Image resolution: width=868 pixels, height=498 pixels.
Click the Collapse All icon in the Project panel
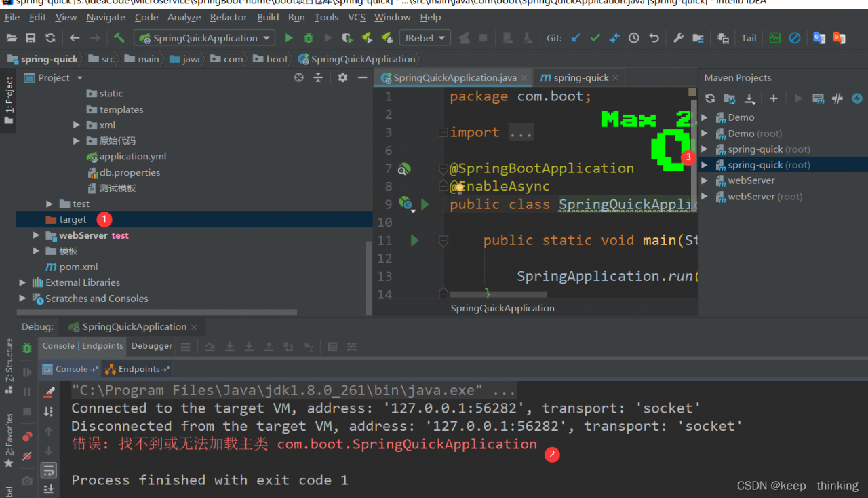318,78
